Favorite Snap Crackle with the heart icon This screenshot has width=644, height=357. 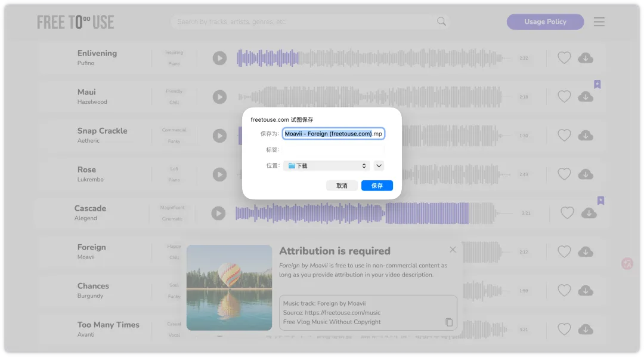tap(564, 135)
